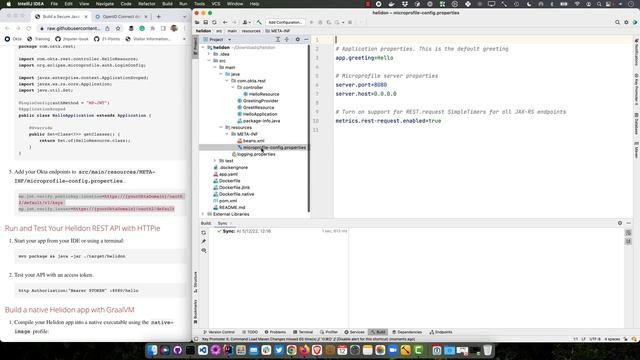This screenshot has width=640, height=360.
Task: Click resources in navigation breadcrumb
Action: [x=251, y=31]
